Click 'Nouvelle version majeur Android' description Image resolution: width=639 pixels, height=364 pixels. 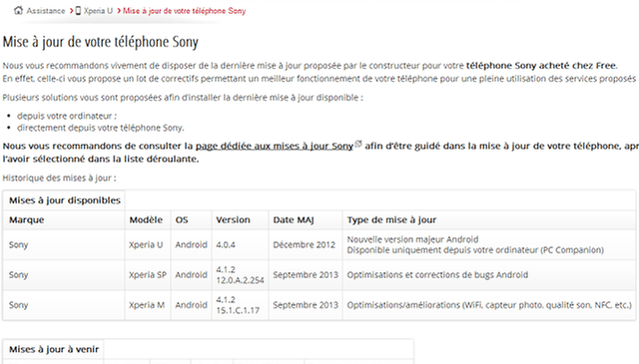tap(412, 239)
